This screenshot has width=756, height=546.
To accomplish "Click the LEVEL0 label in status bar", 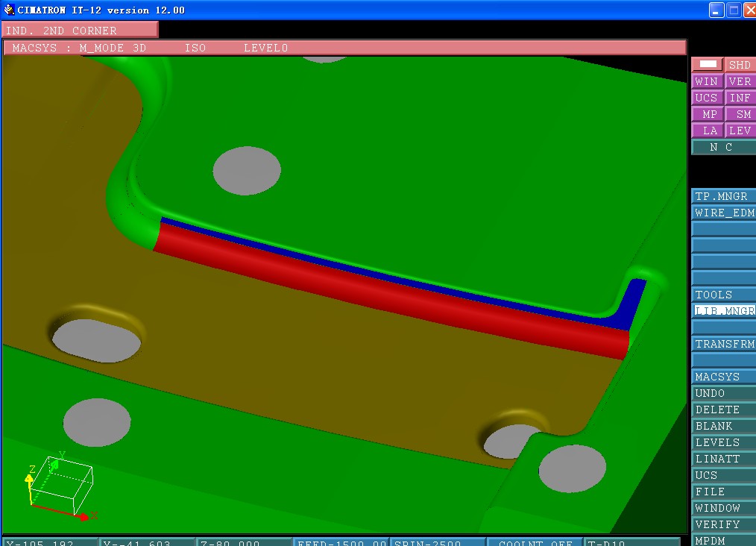I will tap(265, 48).
